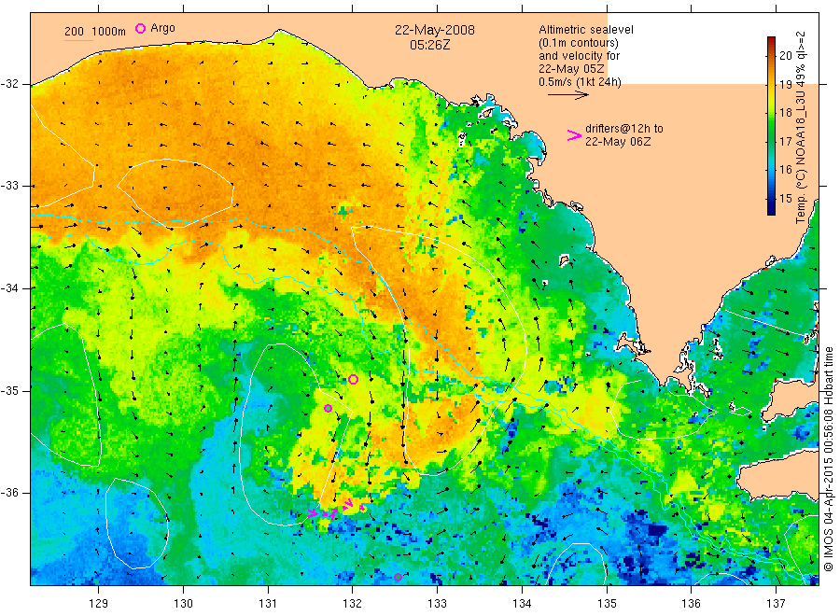Click the colorbar tick label 17

[x=785, y=142]
